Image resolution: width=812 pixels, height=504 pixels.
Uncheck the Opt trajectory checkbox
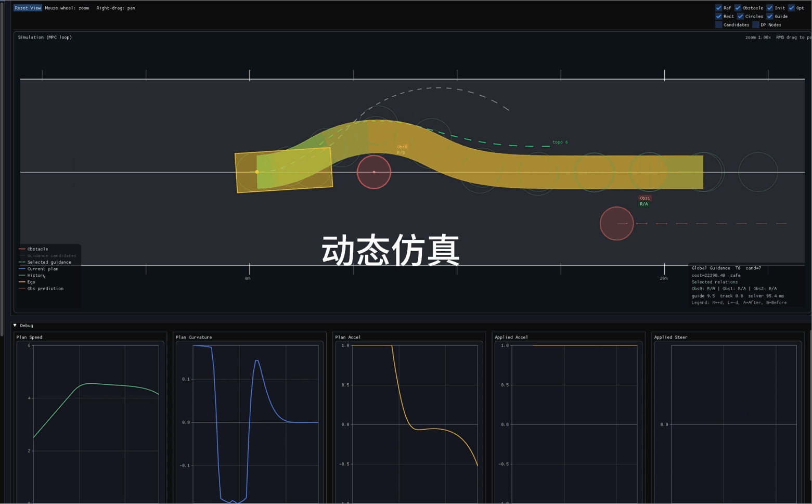point(791,8)
